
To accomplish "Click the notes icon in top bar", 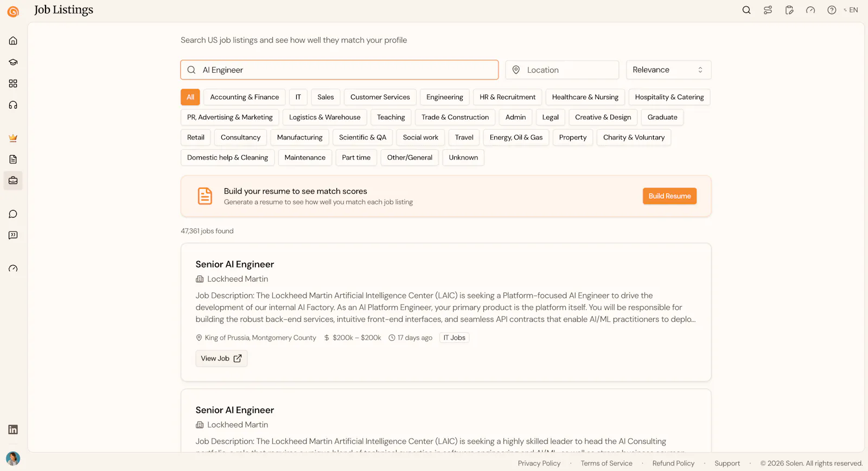I will 789,10.
